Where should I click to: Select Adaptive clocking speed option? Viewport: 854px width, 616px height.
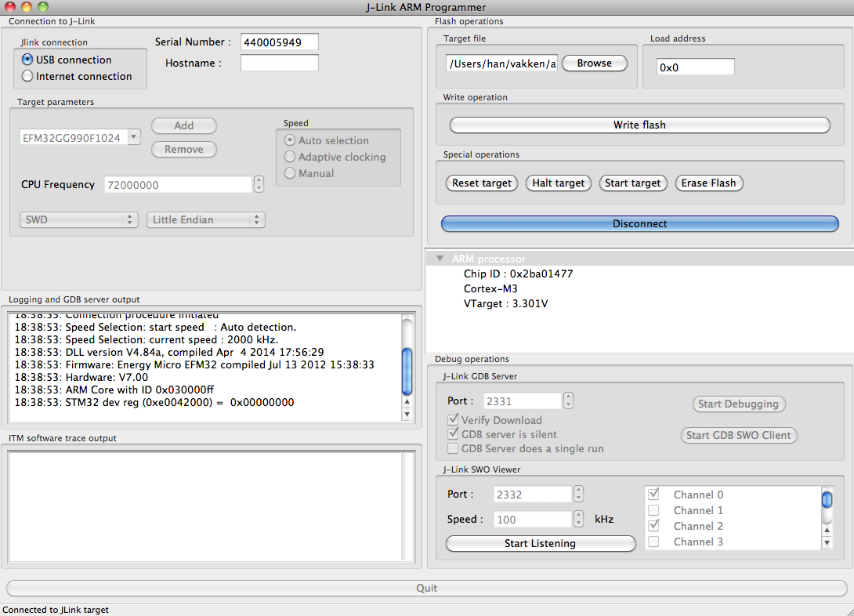pos(290,157)
